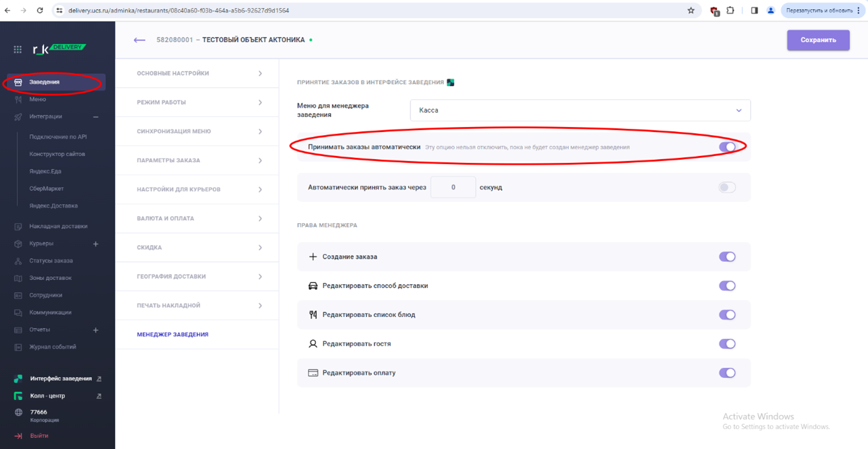Viewport: 868px width, 449px height.
Task: Collapse the Интеграции section minus sign
Action: tap(96, 117)
